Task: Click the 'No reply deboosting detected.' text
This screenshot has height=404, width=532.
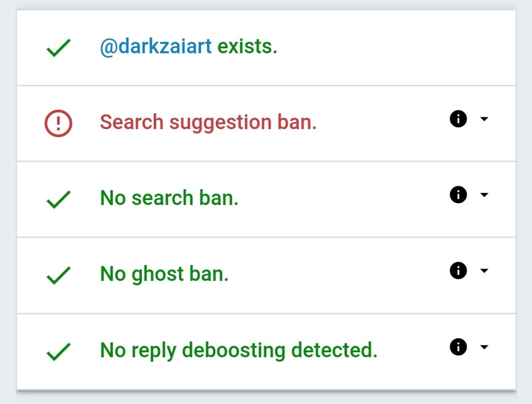Action: (x=239, y=350)
